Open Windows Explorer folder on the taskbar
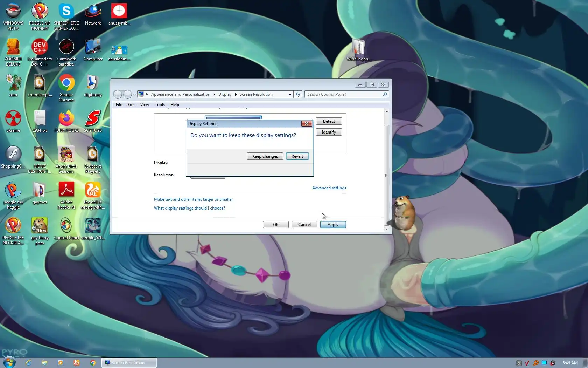Image resolution: width=588 pixels, height=368 pixels. pos(44,363)
